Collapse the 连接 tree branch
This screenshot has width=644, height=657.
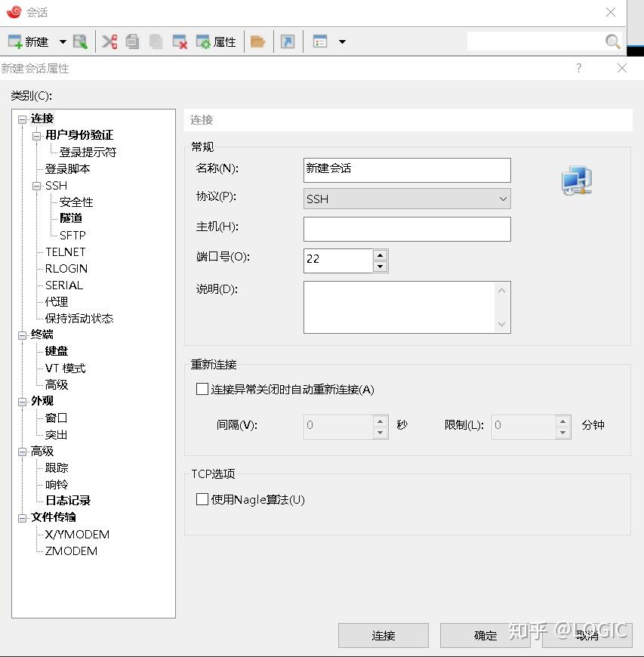click(x=23, y=119)
